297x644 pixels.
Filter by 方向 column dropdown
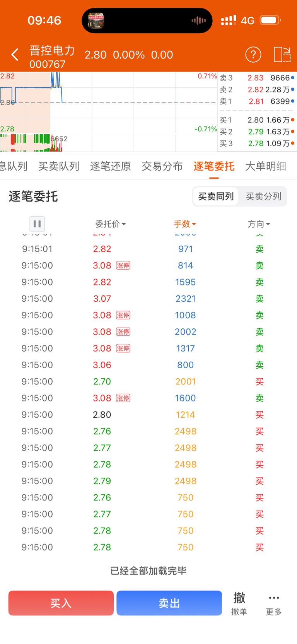tap(259, 224)
